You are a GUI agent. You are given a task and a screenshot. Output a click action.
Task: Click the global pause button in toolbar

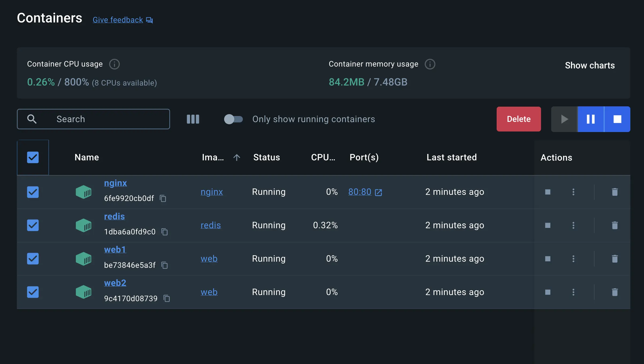click(591, 119)
